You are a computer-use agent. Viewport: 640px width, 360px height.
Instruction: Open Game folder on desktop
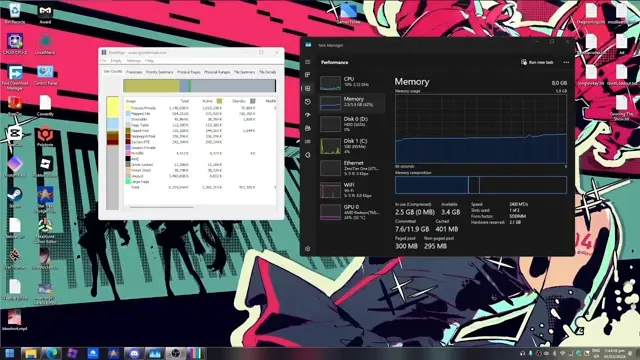pos(349,13)
